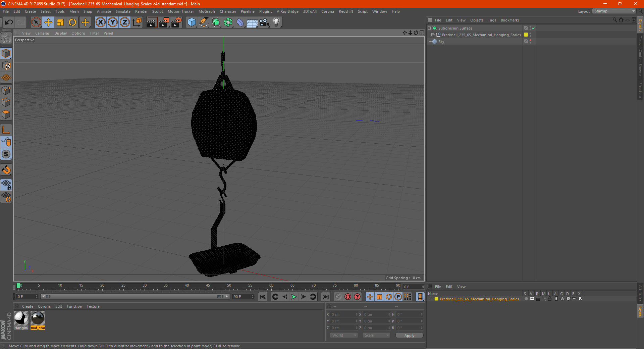Add a Cube primitive object

click(192, 22)
